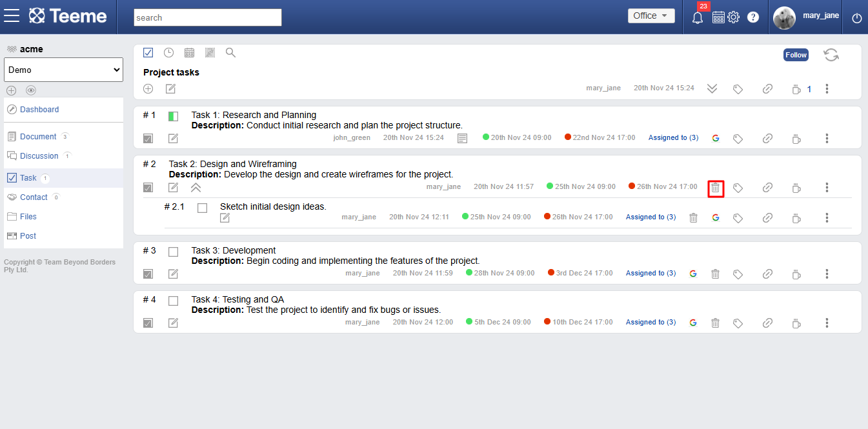Viewport: 868px width, 429px height.
Task: Toggle the eye visibility icon in sidebar
Action: pyautogui.click(x=31, y=90)
